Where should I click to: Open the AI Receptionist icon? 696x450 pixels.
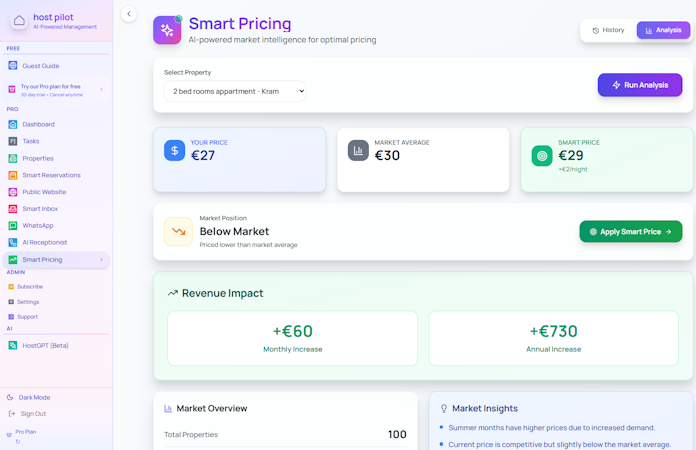point(13,243)
